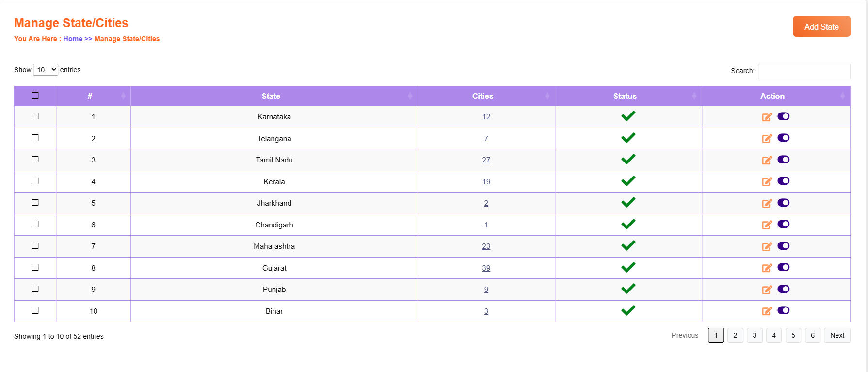Screen dimensions: 868x372
Task: Click the Next pagination button
Action: tap(837, 335)
